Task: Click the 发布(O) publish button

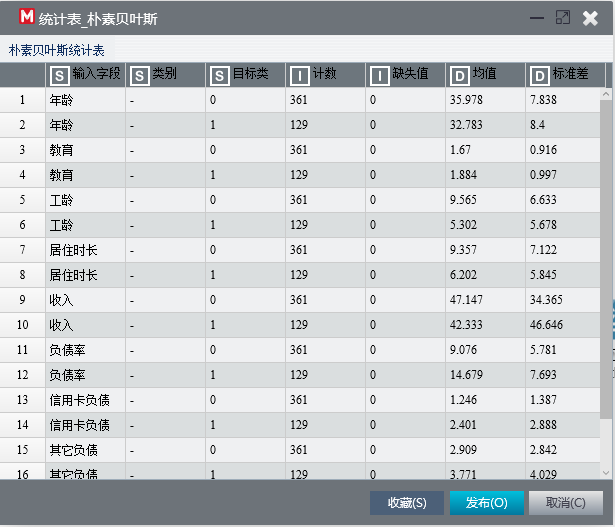Action: coord(487,503)
